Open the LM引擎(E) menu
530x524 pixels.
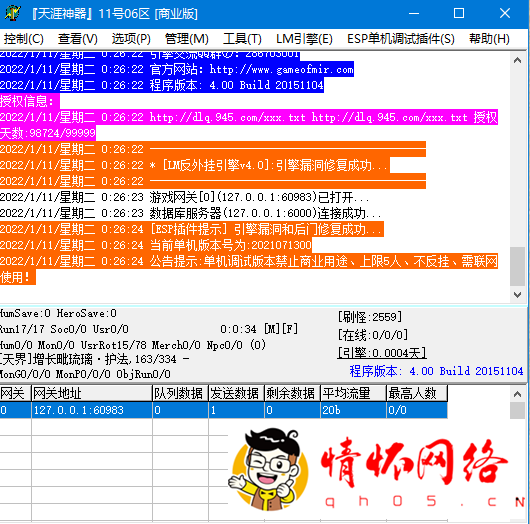[x=304, y=39]
